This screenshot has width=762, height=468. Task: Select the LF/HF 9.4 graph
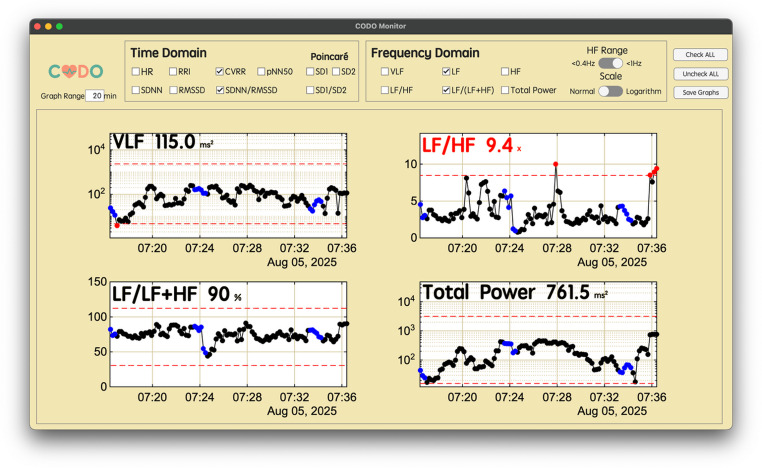coord(538,185)
